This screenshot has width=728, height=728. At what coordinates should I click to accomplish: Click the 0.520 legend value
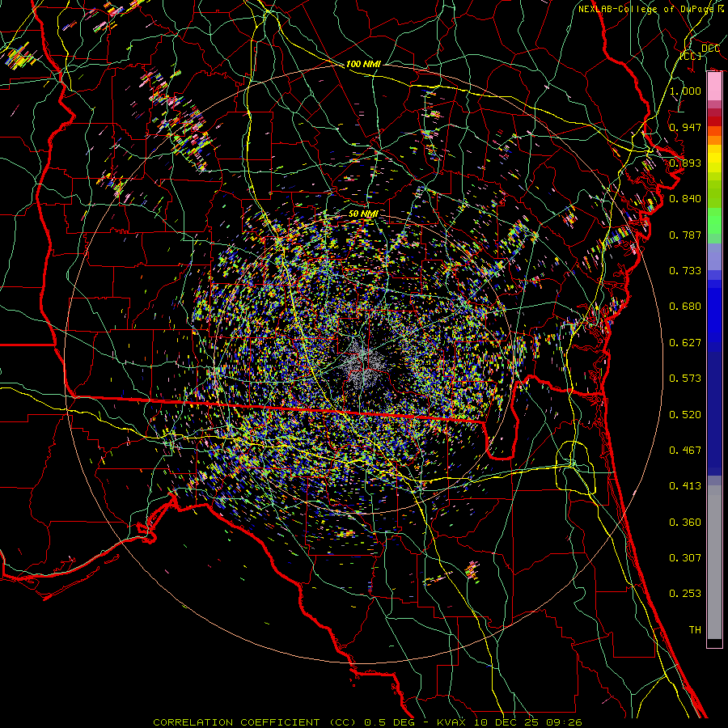(685, 415)
